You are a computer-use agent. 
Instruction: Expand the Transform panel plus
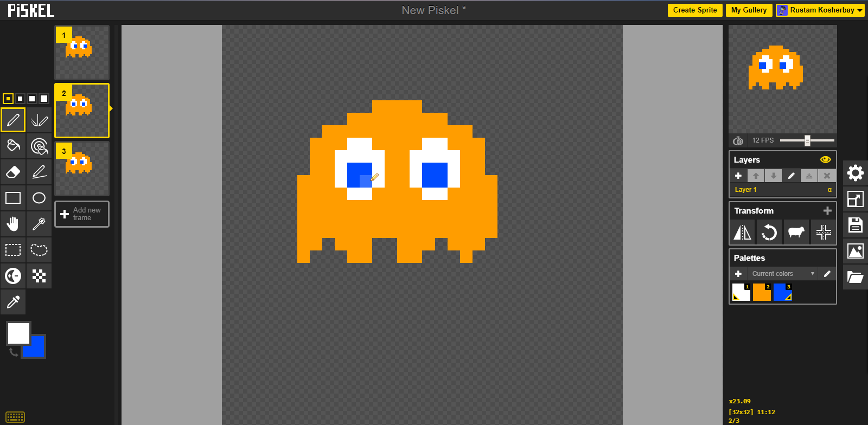pyautogui.click(x=827, y=210)
